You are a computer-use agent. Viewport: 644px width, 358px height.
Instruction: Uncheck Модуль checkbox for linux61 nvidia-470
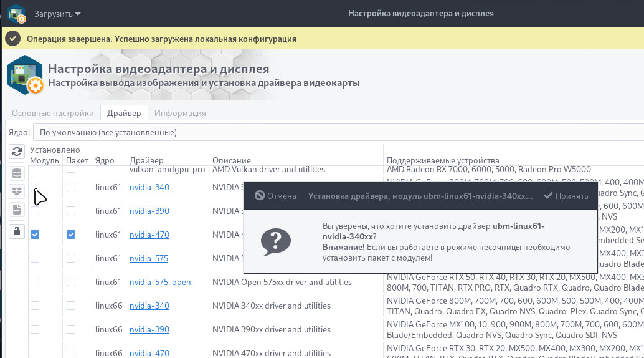pos(35,235)
